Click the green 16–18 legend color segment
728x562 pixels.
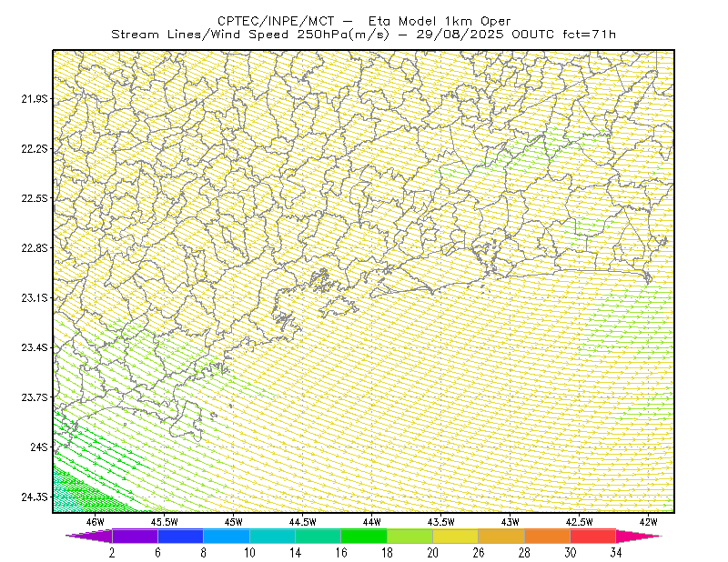364,536
